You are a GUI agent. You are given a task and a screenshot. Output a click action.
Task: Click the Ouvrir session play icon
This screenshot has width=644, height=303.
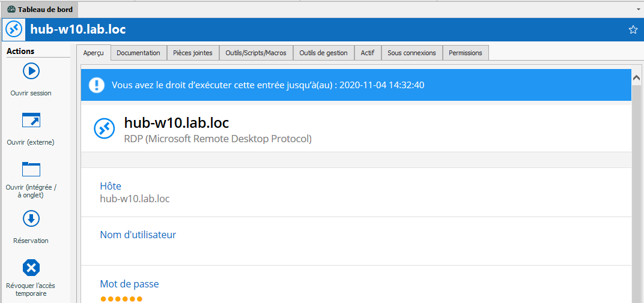tap(31, 71)
